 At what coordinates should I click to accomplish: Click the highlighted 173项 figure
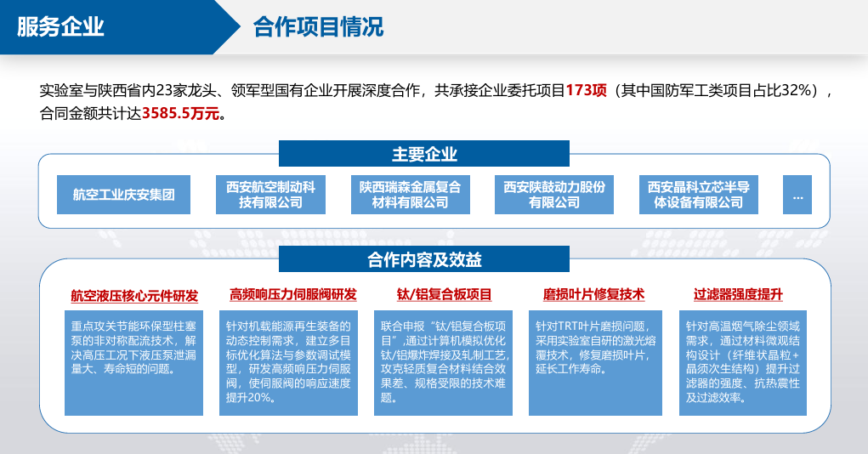click(x=585, y=90)
